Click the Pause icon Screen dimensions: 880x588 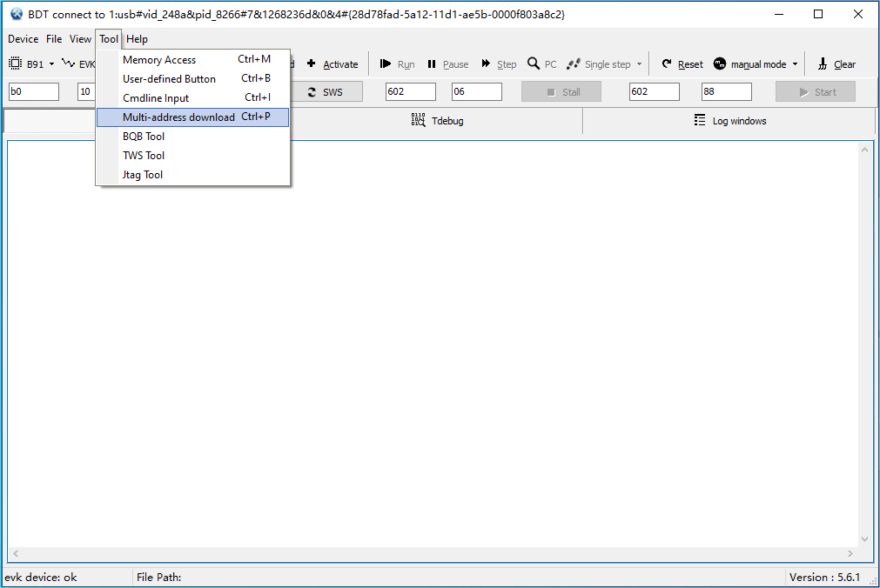click(432, 64)
